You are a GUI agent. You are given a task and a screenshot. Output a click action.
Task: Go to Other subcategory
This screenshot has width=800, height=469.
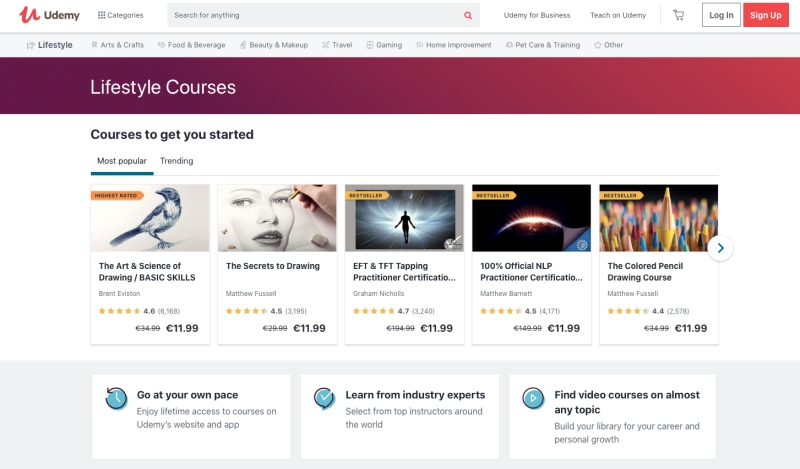(x=608, y=45)
